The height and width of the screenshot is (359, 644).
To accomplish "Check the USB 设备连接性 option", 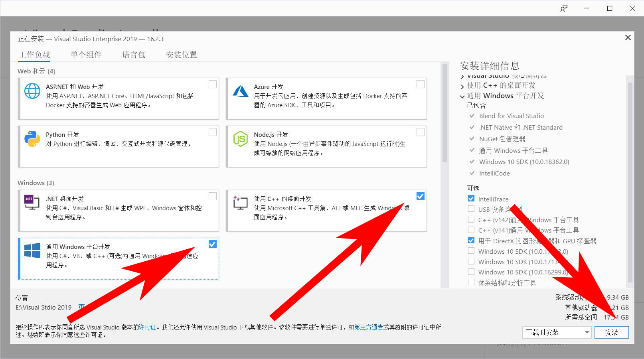I will coord(471,209).
